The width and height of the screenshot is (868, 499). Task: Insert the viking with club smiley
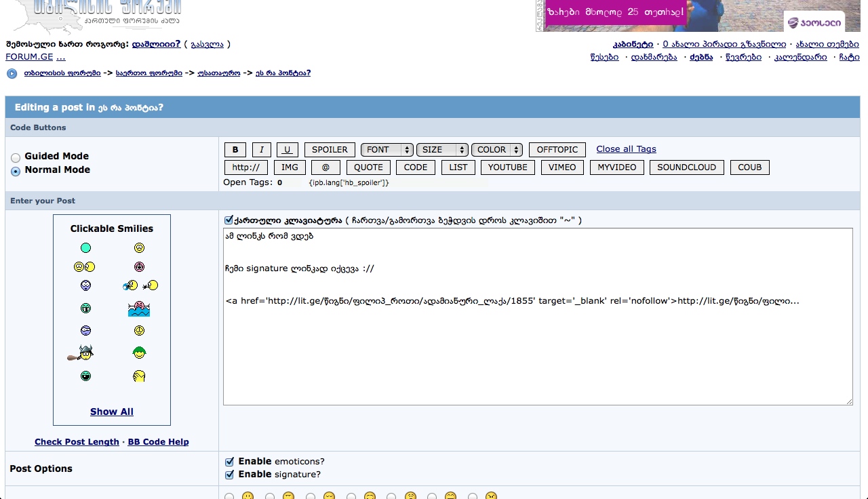coord(80,353)
